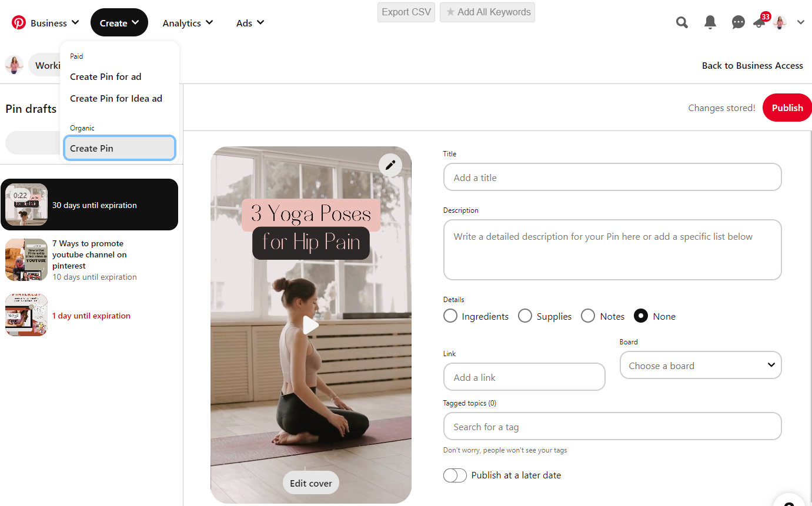The width and height of the screenshot is (812, 506).
Task: Open draft with 1 day until expiration
Action: (x=89, y=315)
